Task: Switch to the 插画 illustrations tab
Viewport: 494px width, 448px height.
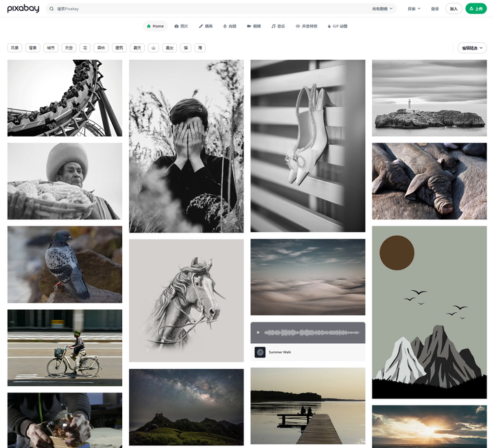Action: pyautogui.click(x=205, y=26)
